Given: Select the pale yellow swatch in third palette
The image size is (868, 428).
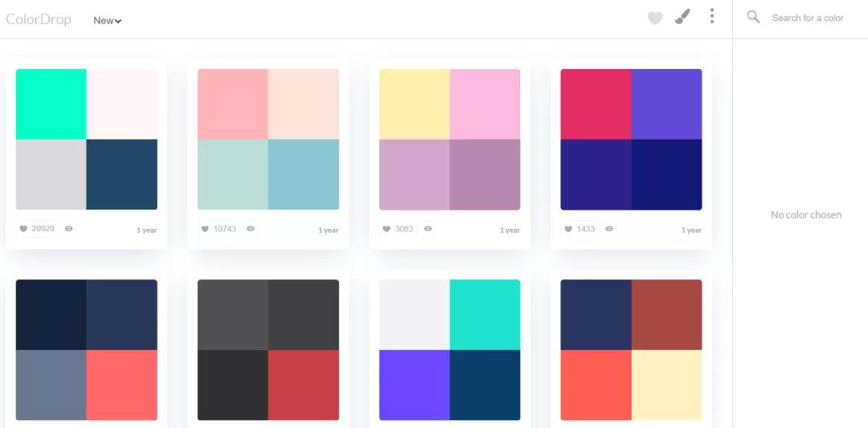Looking at the screenshot, I should click(x=414, y=104).
